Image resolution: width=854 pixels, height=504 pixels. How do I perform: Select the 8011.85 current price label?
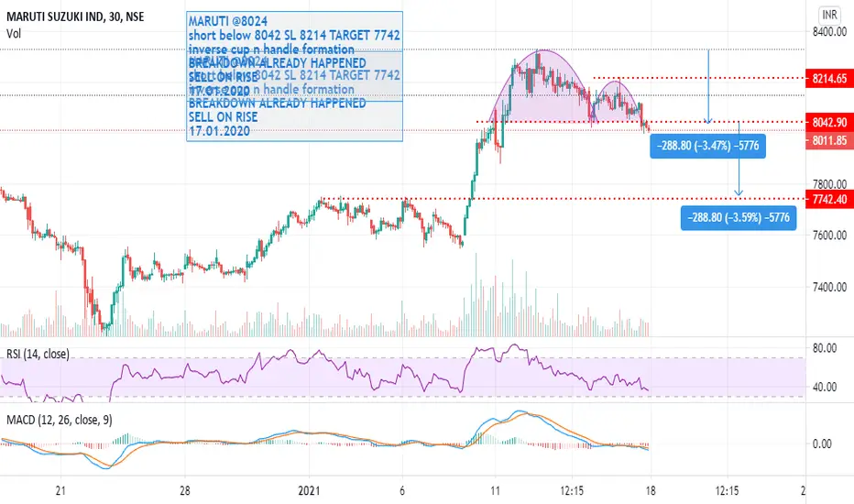click(829, 140)
